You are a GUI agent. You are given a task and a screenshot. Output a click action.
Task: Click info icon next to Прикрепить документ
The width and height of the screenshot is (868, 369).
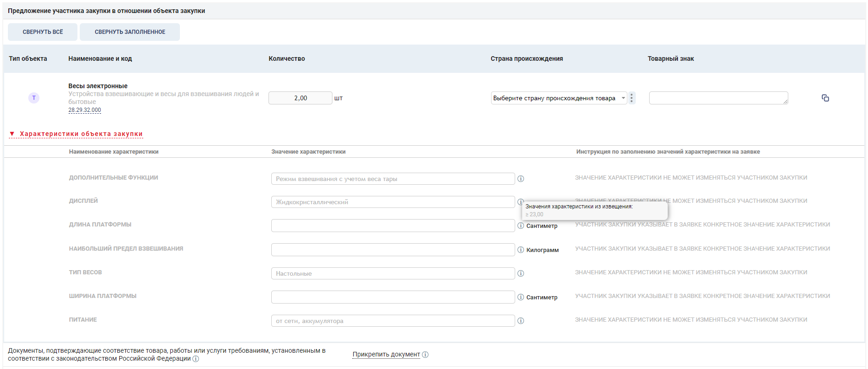click(425, 355)
